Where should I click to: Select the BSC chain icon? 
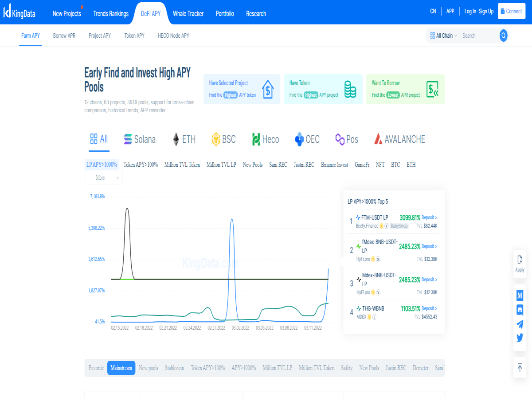[216, 139]
